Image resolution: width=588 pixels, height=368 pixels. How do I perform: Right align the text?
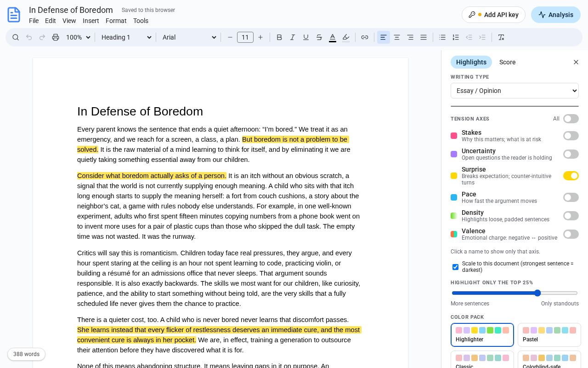point(410,37)
